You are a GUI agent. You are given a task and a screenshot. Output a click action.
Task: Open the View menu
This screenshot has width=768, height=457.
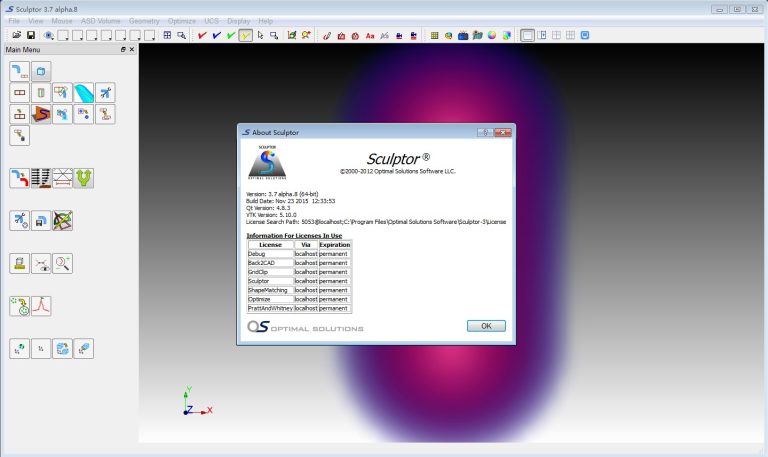[x=36, y=21]
